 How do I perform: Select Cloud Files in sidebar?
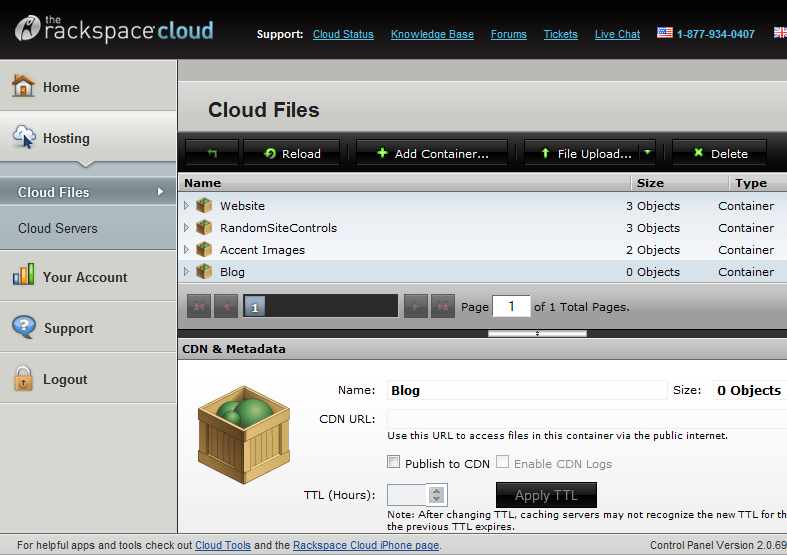pos(88,192)
